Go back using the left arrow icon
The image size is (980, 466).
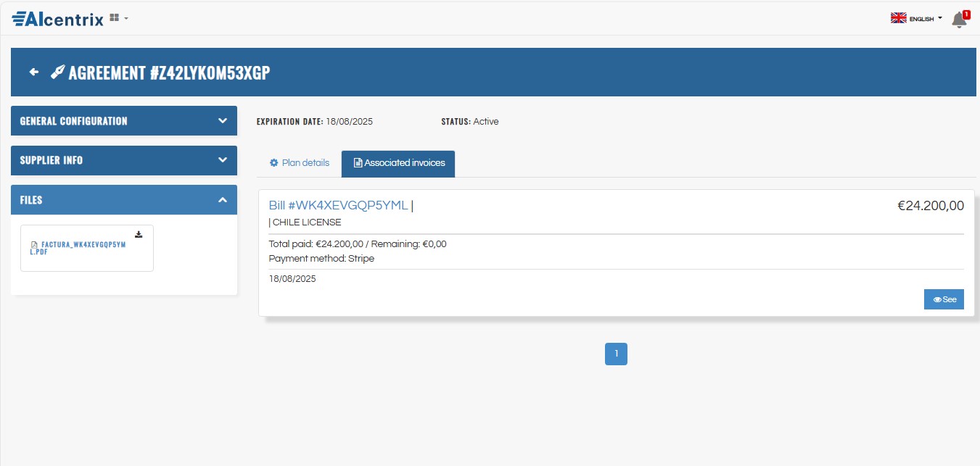click(x=33, y=72)
